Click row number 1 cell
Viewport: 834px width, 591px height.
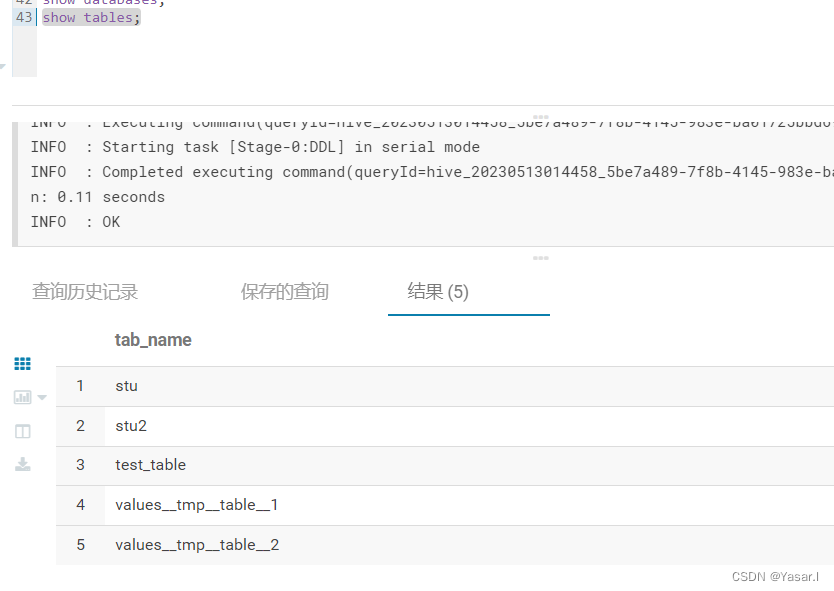(80, 386)
